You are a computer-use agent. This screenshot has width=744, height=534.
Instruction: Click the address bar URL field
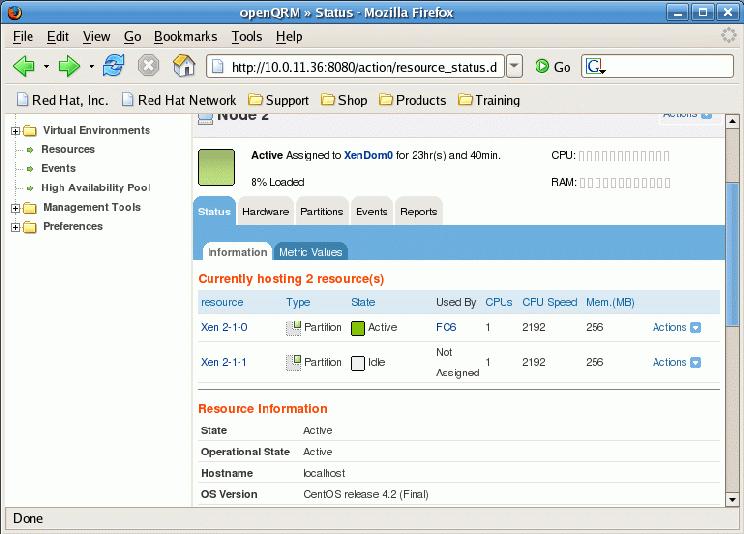[x=355, y=66]
